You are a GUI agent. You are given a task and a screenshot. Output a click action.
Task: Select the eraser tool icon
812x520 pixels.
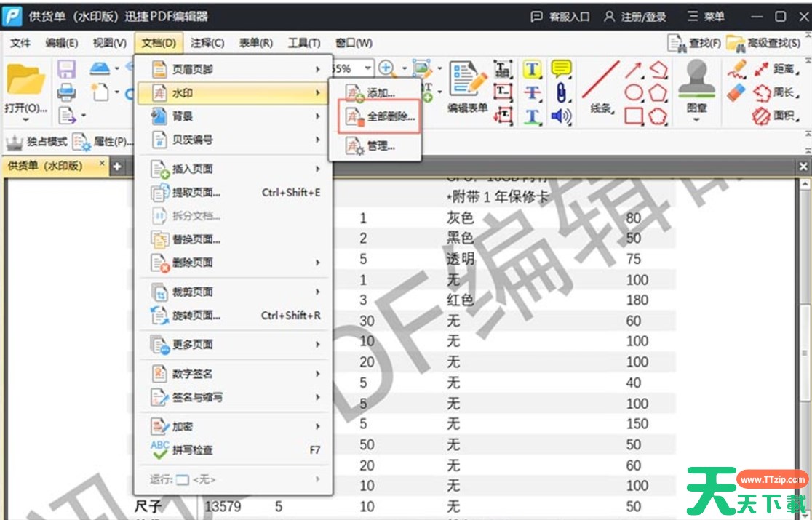tap(736, 92)
